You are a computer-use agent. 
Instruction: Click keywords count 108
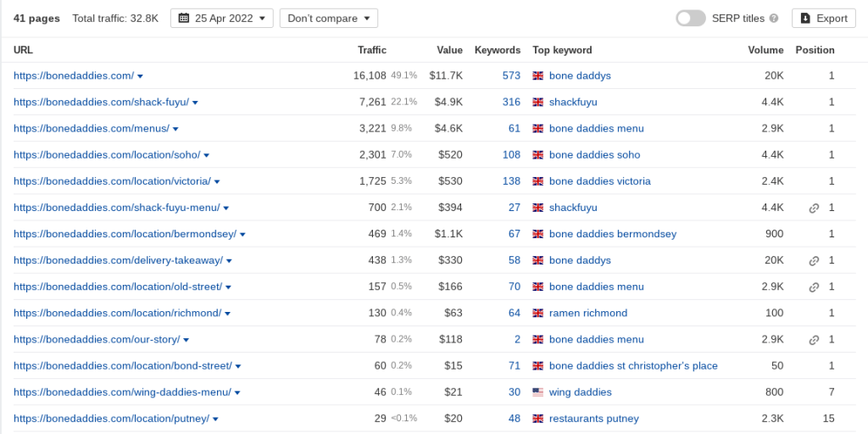coord(511,155)
